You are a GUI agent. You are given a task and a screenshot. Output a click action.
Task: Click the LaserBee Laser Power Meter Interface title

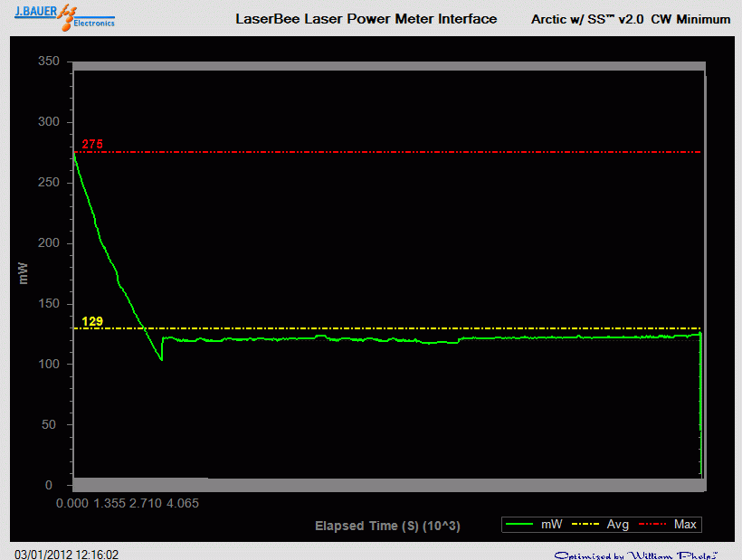point(366,19)
